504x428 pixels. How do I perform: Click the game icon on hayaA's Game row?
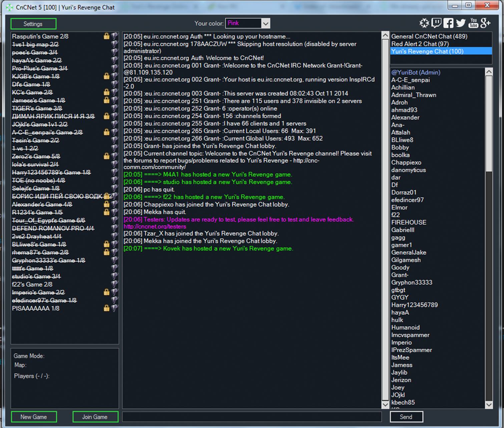[x=114, y=60]
